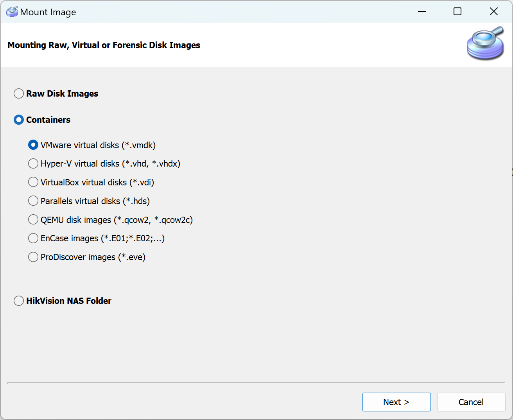Choose QEMU disk images option
The width and height of the screenshot is (513, 420).
click(33, 219)
